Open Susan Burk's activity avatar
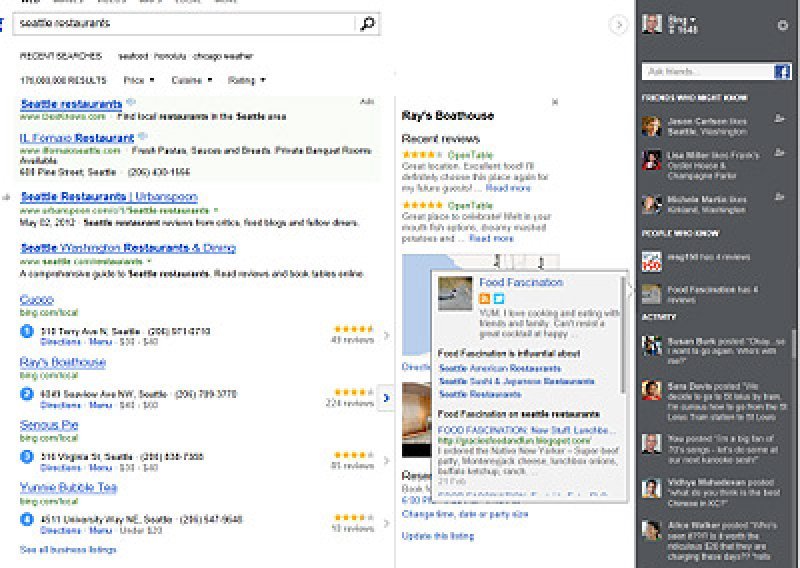 click(652, 345)
